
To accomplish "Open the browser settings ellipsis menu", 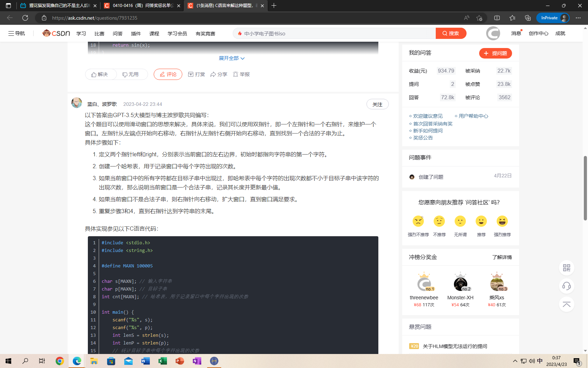I will [x=578, y=18].
